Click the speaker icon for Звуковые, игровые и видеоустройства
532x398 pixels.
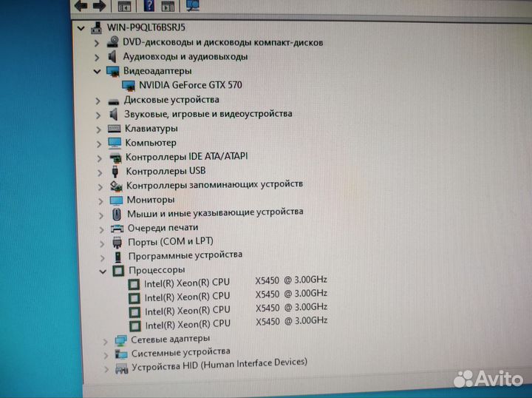(114, 115)
